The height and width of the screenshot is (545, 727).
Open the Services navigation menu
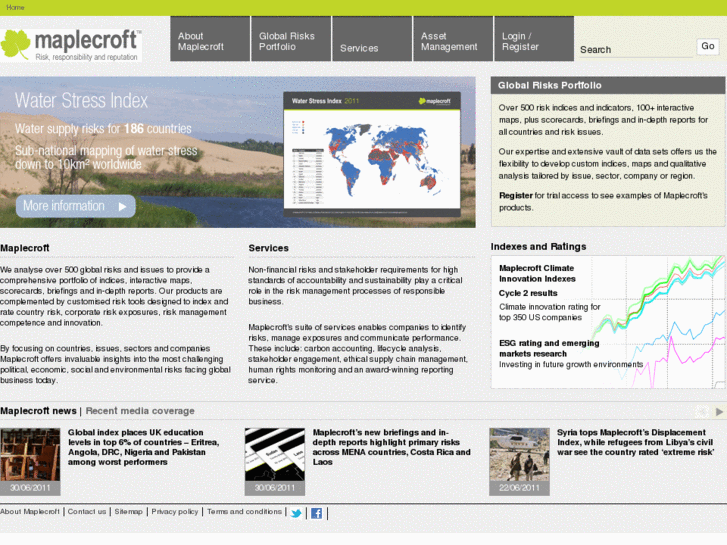[372, 39]
